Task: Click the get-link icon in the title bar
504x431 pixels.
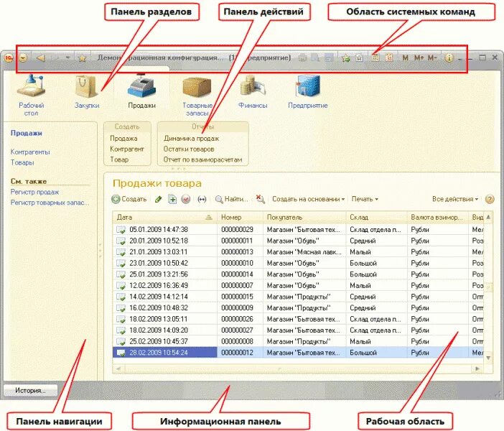Action: [x=360, y=58]
